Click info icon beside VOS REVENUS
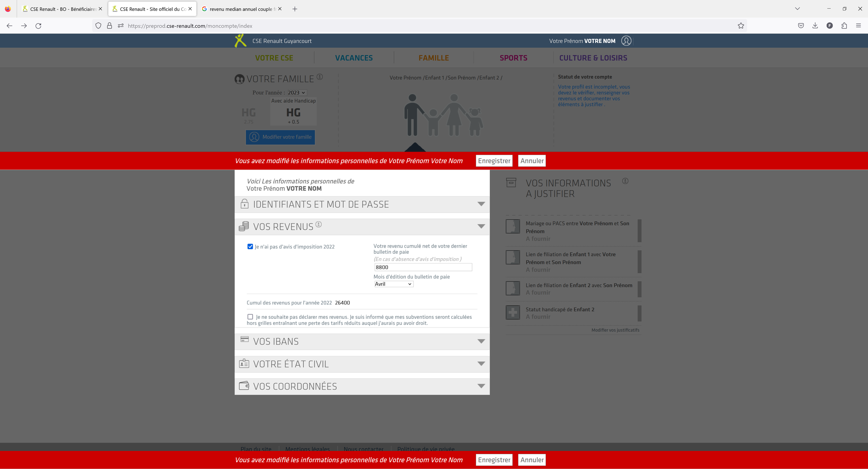Viewport: 868px width, 469px height. point(319,224)
